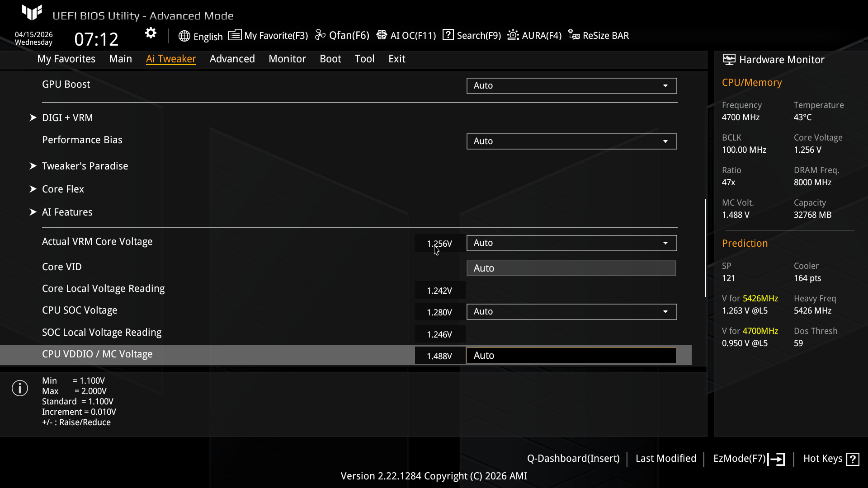Click Last Modified button
Screen dimensions: 868x488
[665, 459]
